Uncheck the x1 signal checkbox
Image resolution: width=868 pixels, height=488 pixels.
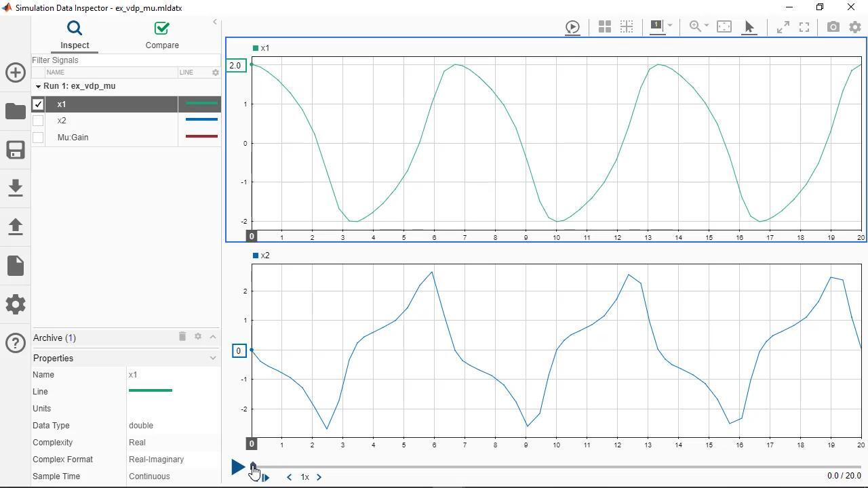[x=38, y=104]
